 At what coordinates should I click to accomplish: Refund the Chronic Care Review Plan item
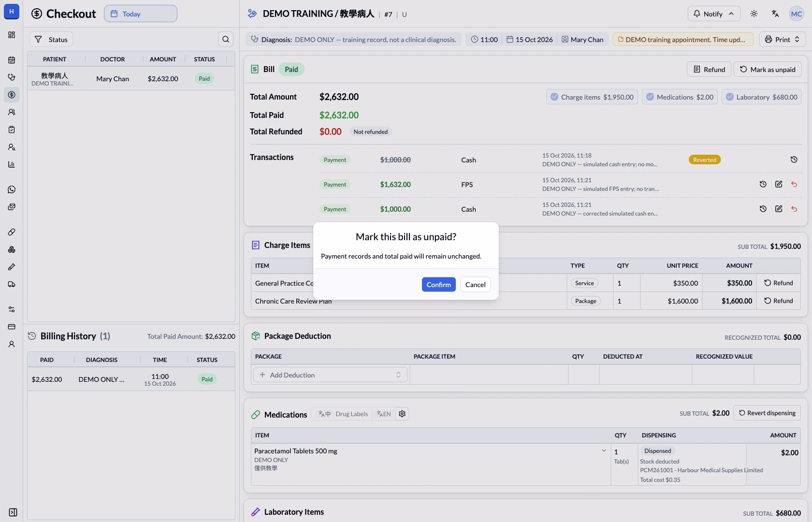click(778, 301)
